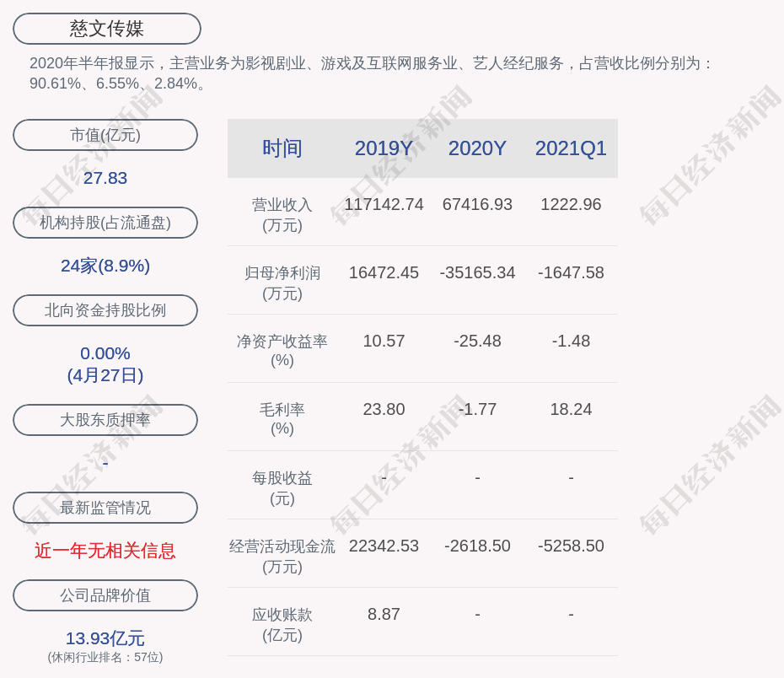Image resolution: width=784 pixels, height=678 pixels.
Task: Select the 2021Q1 column header
Action: pyautogui.click(x=571, y=148)
